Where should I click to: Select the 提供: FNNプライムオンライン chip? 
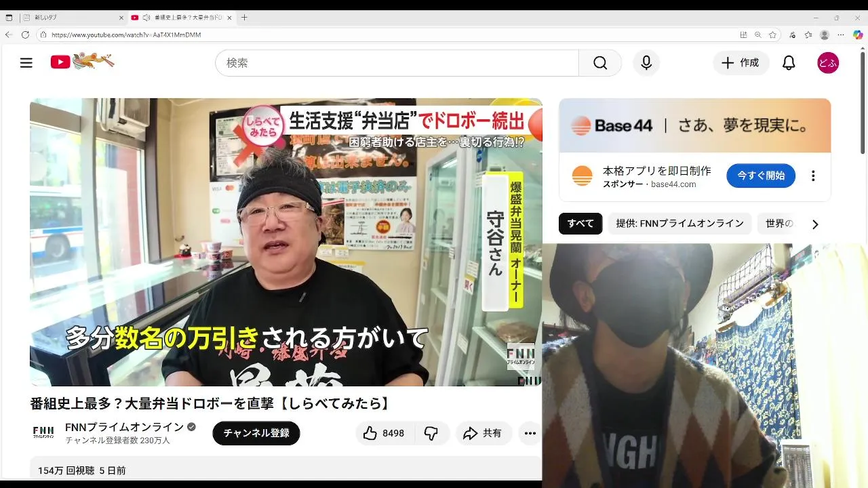(680, 224)
